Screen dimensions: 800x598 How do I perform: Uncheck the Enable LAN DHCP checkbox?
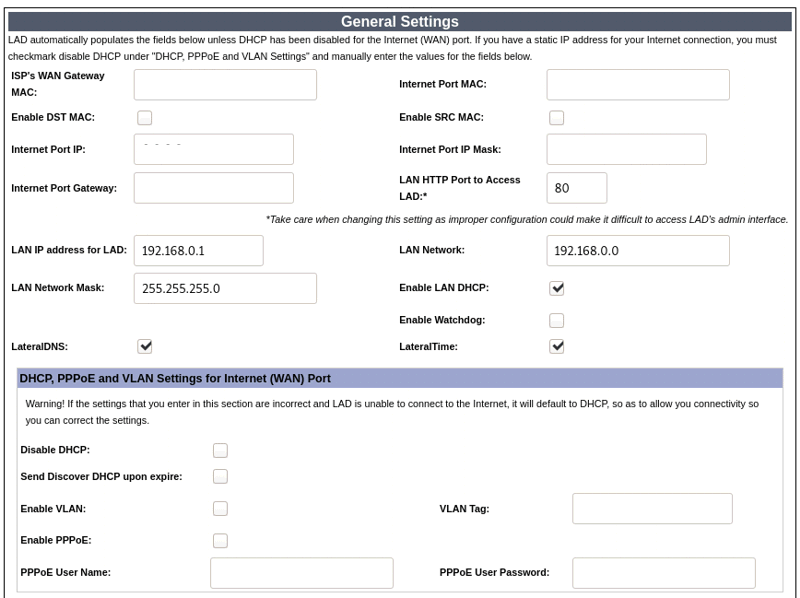pos(557,288)
